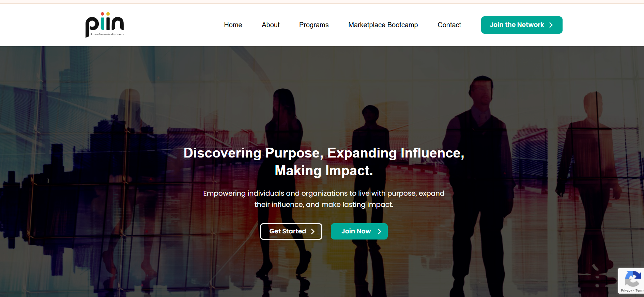Click the Join the Network button
Image resolution: width=644 pixels, height=297 pixels.
pos(522,25)
